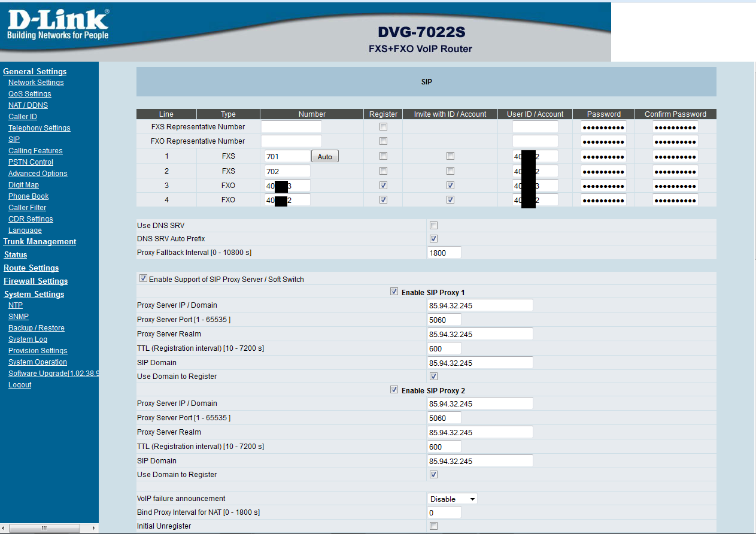
Task: Open PSTN Control page
Action: point(31,162)
